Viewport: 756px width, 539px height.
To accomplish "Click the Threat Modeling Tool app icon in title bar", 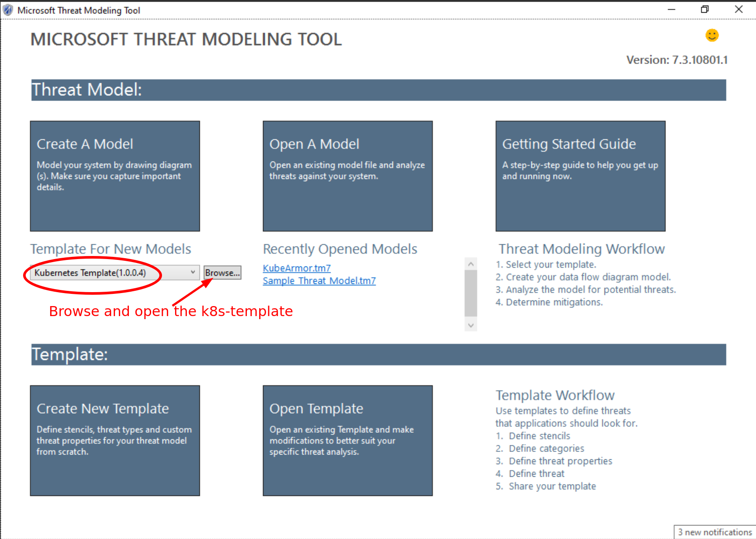I will point(8,10).
